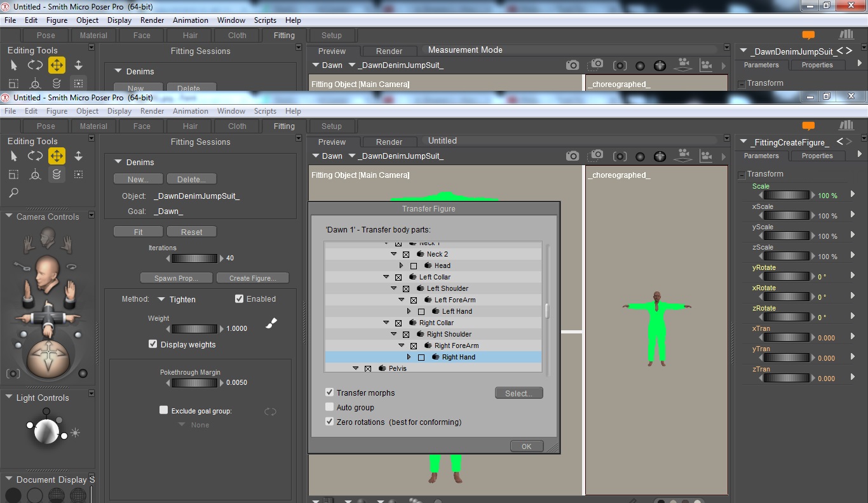Click the Iterations value field showing 40
This screenshot has width=868, height=503.
(x=230, y=258)
